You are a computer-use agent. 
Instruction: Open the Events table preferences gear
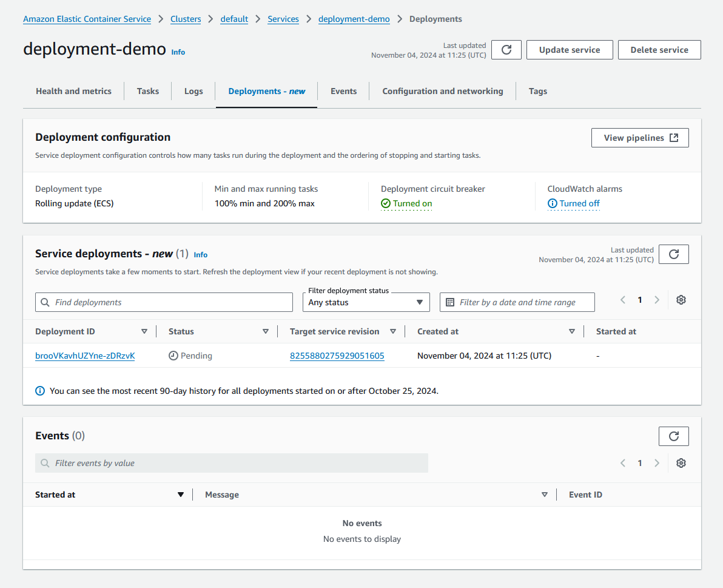tap(681, 462)
